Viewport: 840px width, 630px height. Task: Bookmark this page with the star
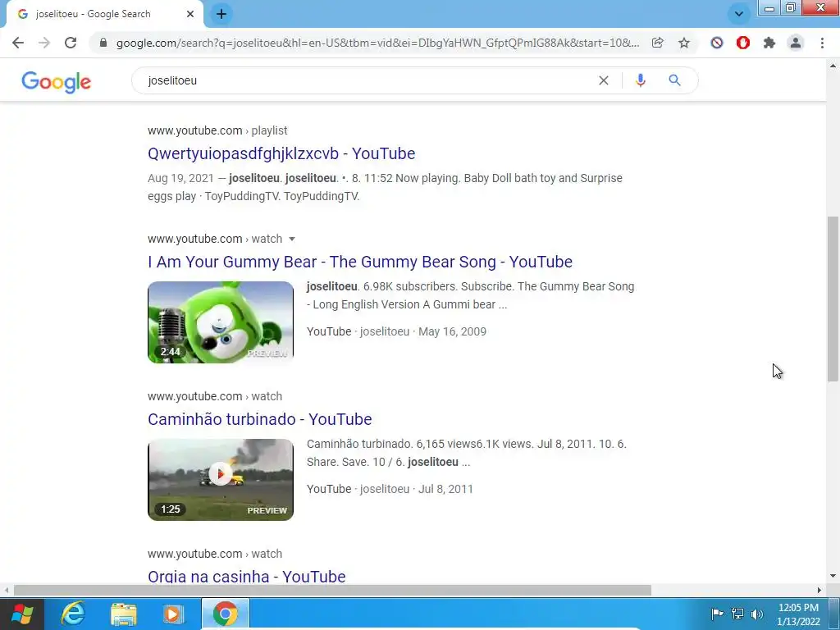point(684,43)
